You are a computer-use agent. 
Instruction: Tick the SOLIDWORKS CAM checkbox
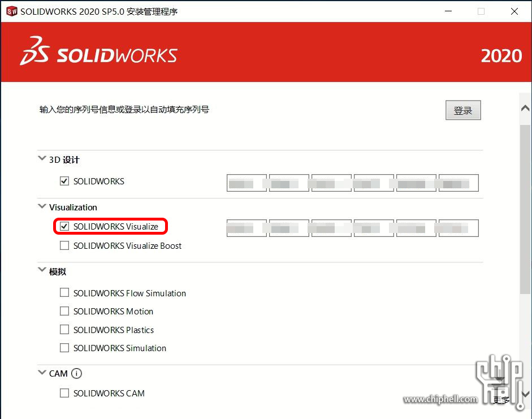(64, 393)
